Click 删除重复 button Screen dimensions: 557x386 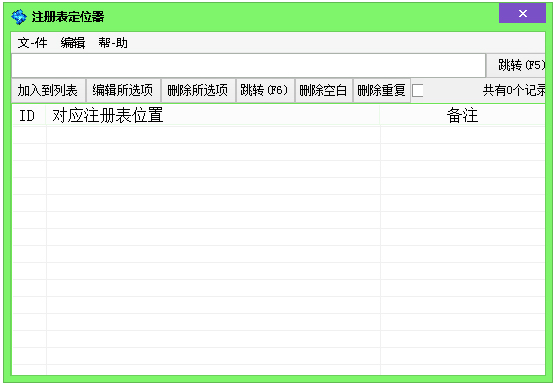click(382, 91)
